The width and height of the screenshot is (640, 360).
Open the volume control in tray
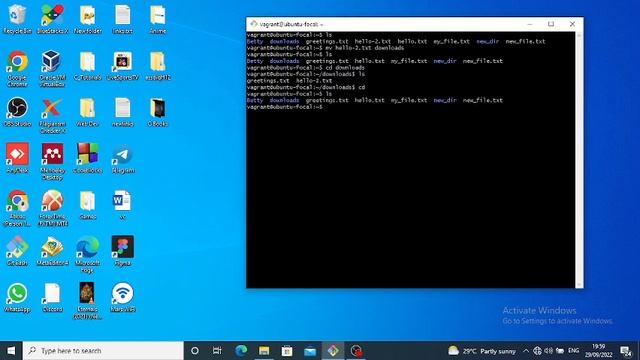(x=549, y=351)
